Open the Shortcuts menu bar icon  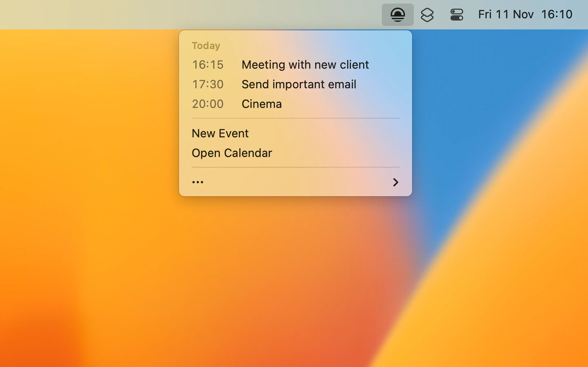point(427,14)
